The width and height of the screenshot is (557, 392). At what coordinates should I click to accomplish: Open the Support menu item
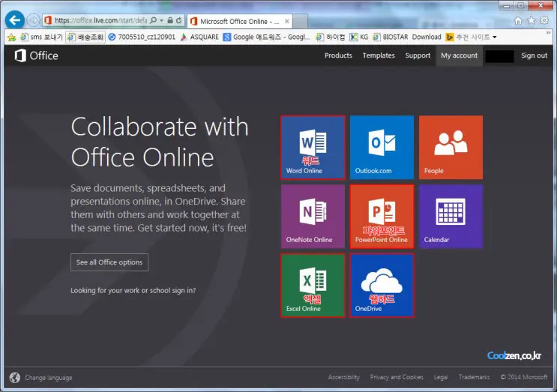point(418,55)
